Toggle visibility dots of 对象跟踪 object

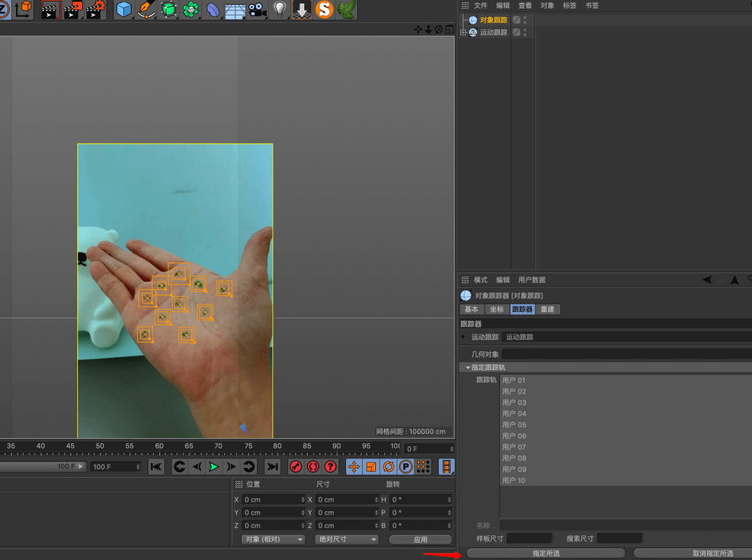[x=525, y=20]
